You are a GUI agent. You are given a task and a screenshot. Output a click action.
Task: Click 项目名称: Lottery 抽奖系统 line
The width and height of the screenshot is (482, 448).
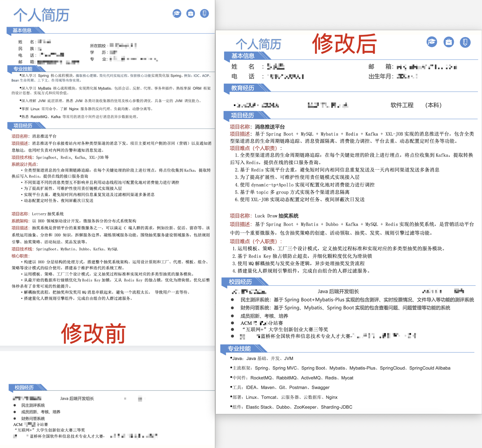click(38, 214)
